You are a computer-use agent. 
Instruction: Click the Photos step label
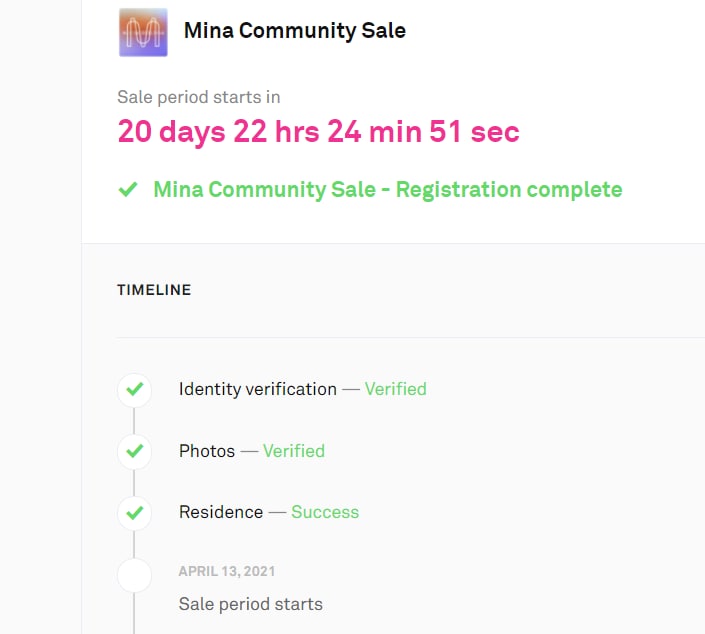pos(207,451)
